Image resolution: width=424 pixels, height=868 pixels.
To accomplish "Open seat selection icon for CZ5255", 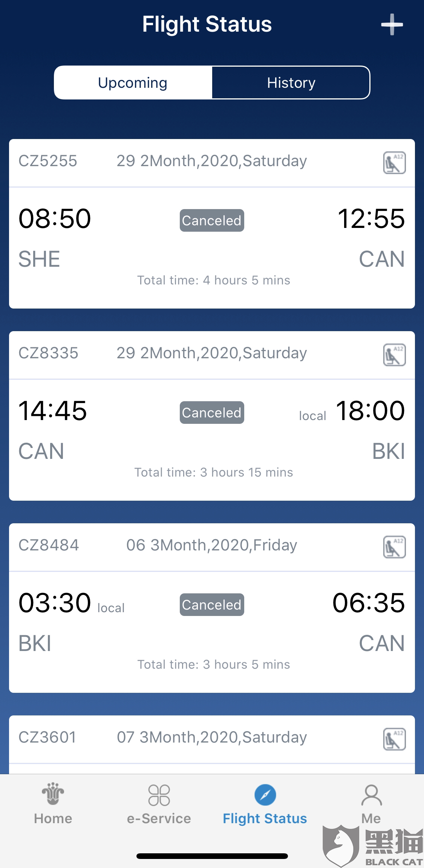I will click(x=394, y=163).
